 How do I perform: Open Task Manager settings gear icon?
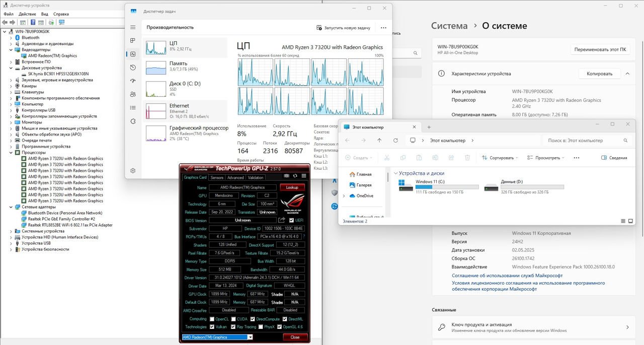[x=133, y=171]
